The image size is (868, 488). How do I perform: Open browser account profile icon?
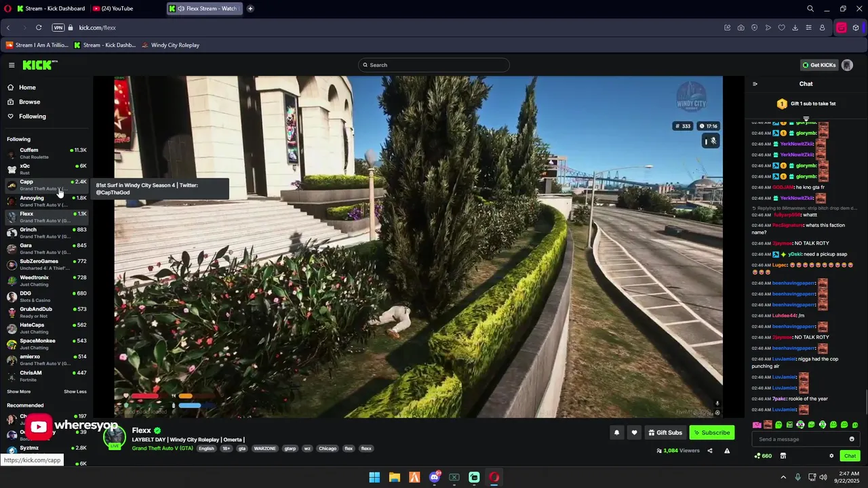pyautogui.click(x=822, y=28)
